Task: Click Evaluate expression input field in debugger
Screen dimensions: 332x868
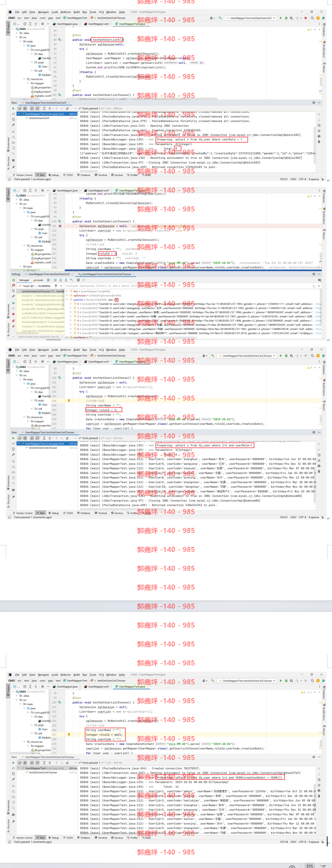Action: point(187,286)
